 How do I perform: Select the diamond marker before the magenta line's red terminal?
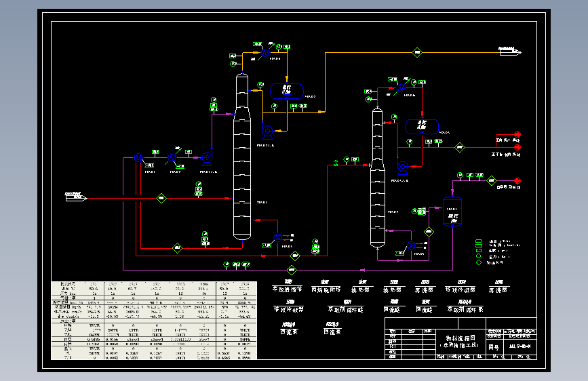492,181
